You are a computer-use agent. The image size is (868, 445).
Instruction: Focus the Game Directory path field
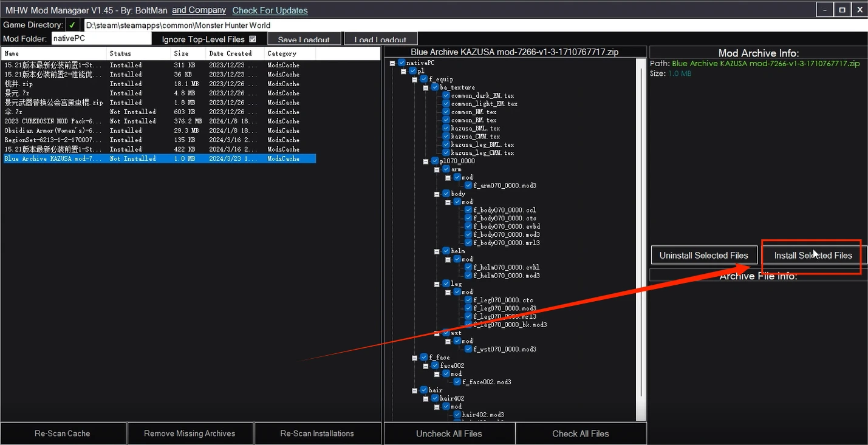point(476,25)
